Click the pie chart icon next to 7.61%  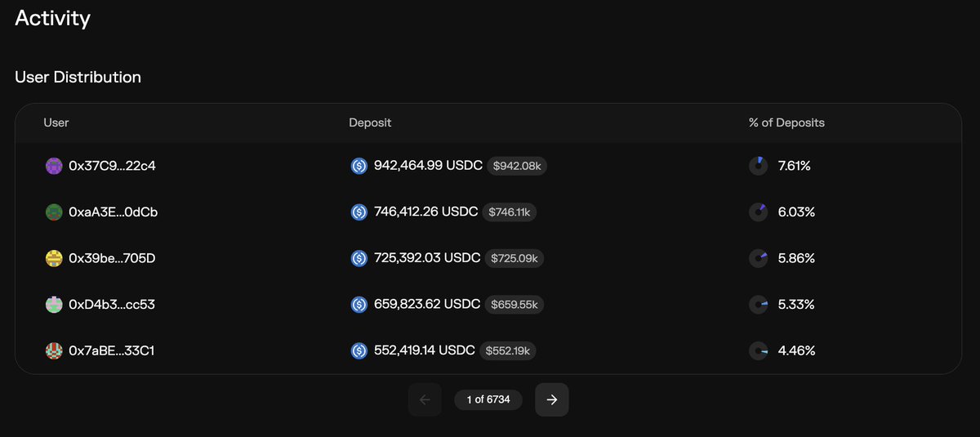(758, 166)
